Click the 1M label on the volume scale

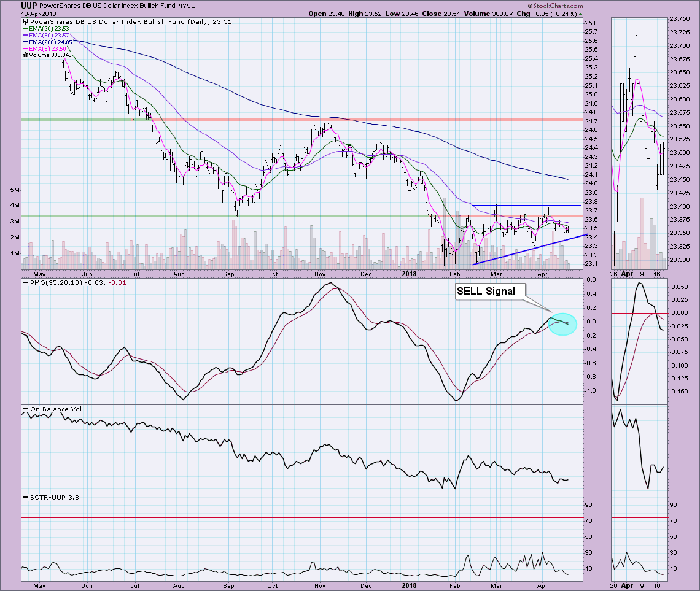point(15,253)
